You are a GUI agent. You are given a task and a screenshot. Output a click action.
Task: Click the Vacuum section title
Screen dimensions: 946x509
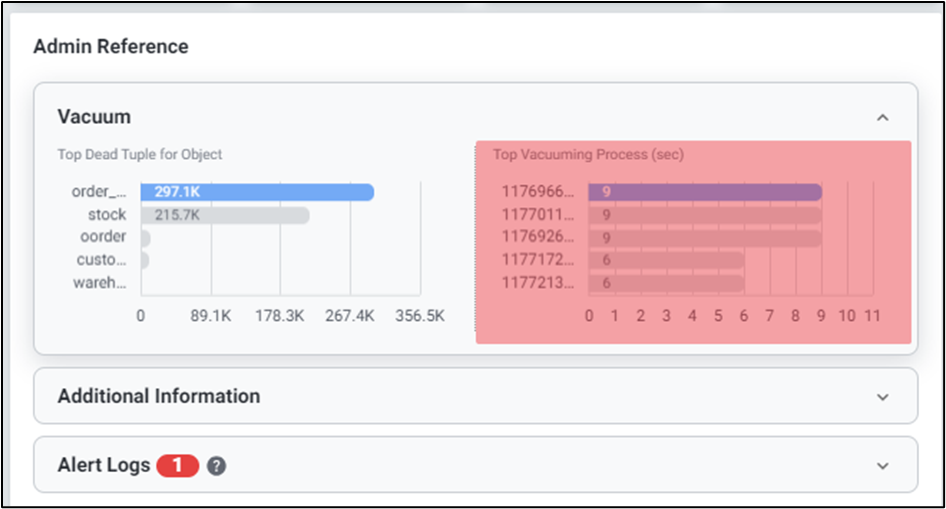click(94, 117)
